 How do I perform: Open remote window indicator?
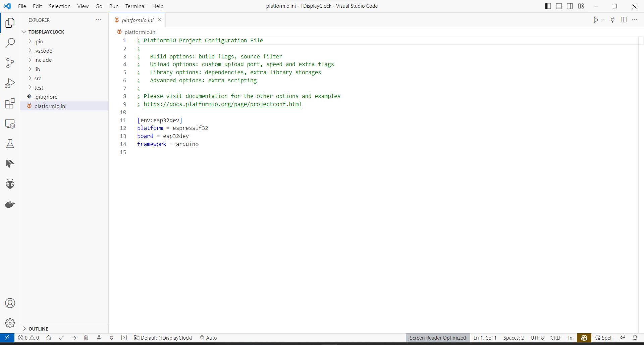(x=7, y=338)
